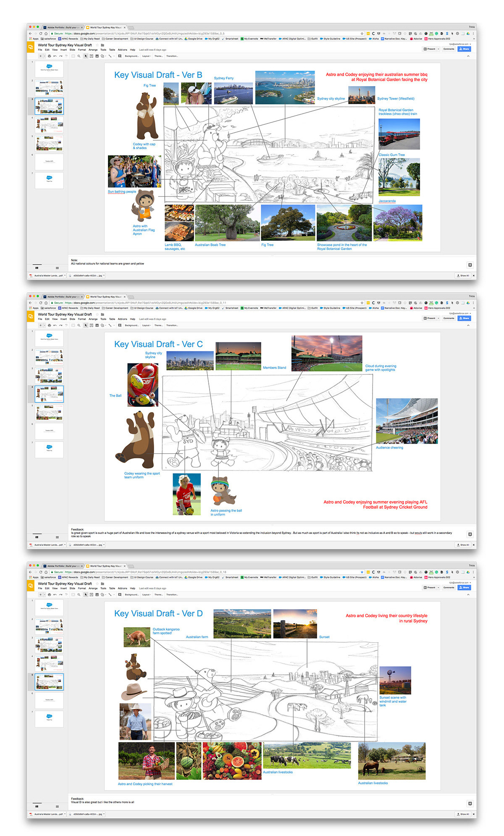Click the Theme button in Ver D window

(158, 594)
